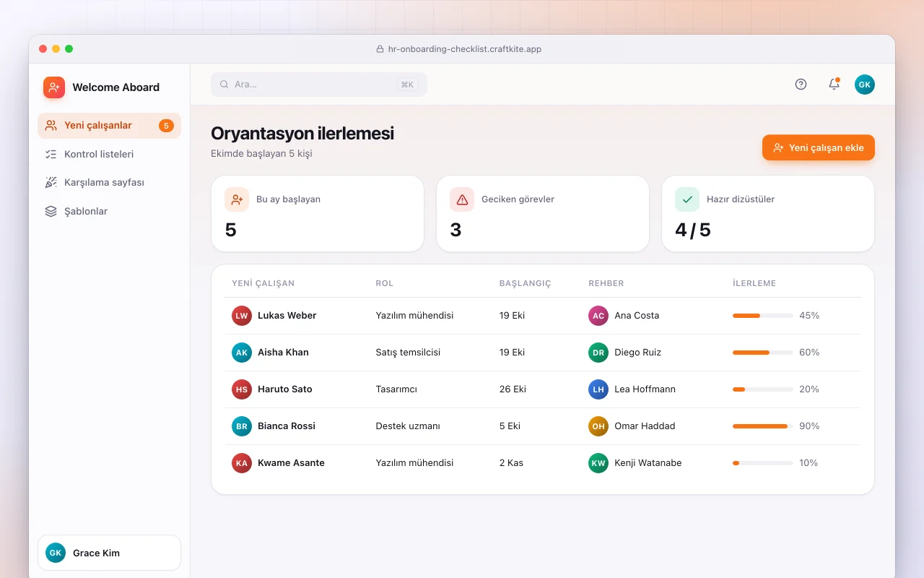Open GK profile avatar in top bar
Viewport: 924px width, 578px height.
pyautogui.click(x=865, y=85)
